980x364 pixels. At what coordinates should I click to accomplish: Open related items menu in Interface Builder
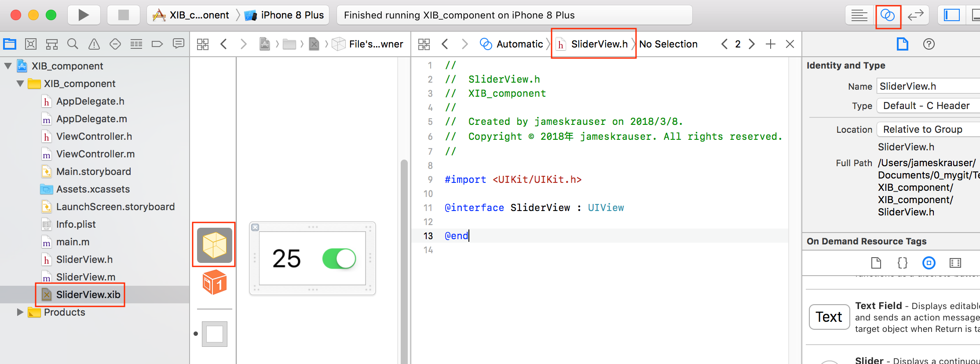tap(203, 44)
